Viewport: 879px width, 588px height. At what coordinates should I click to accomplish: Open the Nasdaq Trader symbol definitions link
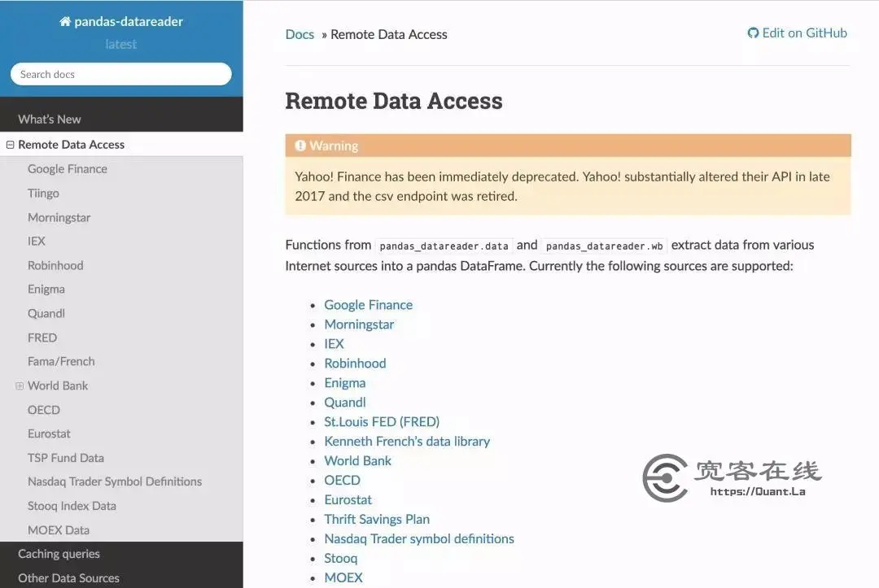[419, 539]
